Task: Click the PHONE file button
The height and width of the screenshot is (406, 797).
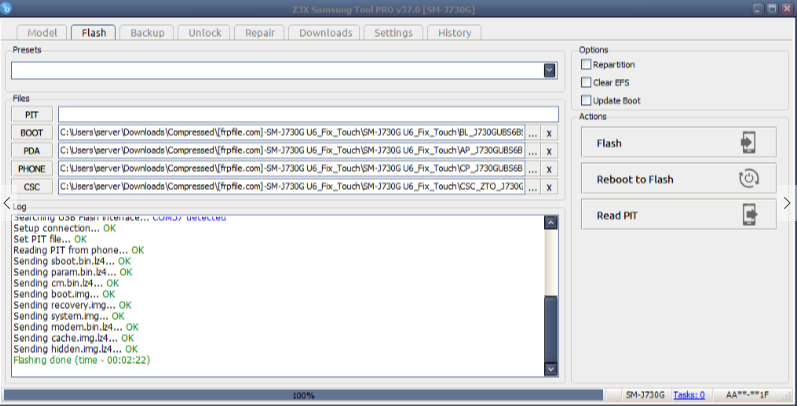Action: coord(32,169)
